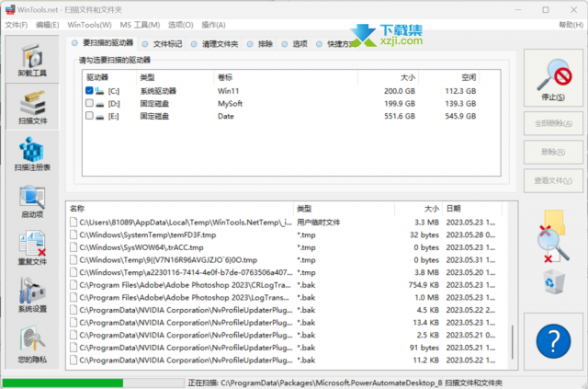Sort results by 名称 column header

180,209
